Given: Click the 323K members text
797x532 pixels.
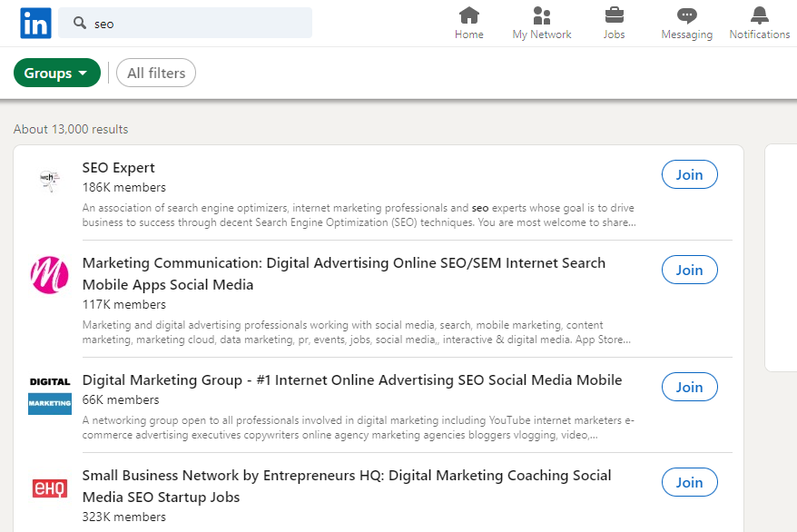Looking at the screenshot, I should pos(124,517).
